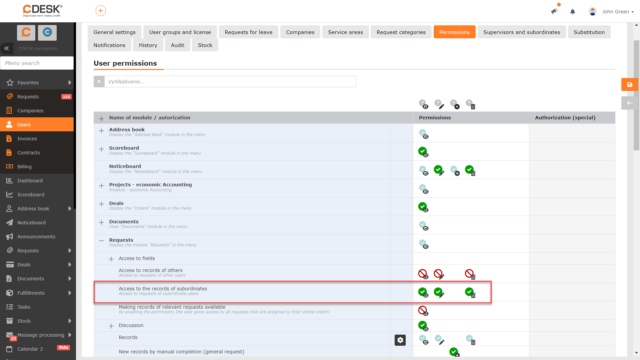Screen dimensions: 640x360
Task: Click the Menu search field
Action: (x=37, y=63)
